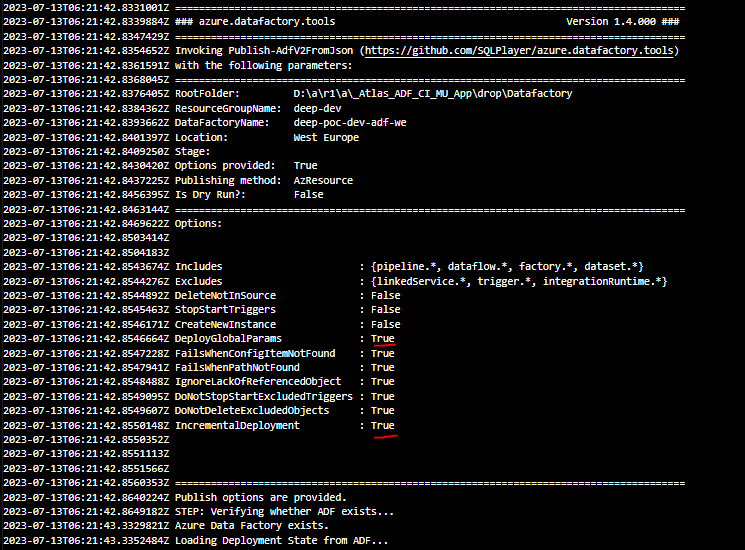The image size is (745, 550).
Task: Click 'DoNotStopStartExcludedTriggers' option label
Action: pos(264,396)
